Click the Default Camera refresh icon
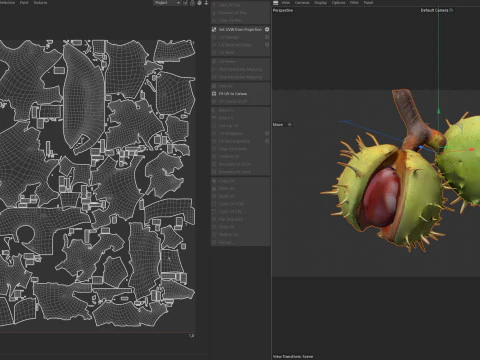 pos(451,10)
